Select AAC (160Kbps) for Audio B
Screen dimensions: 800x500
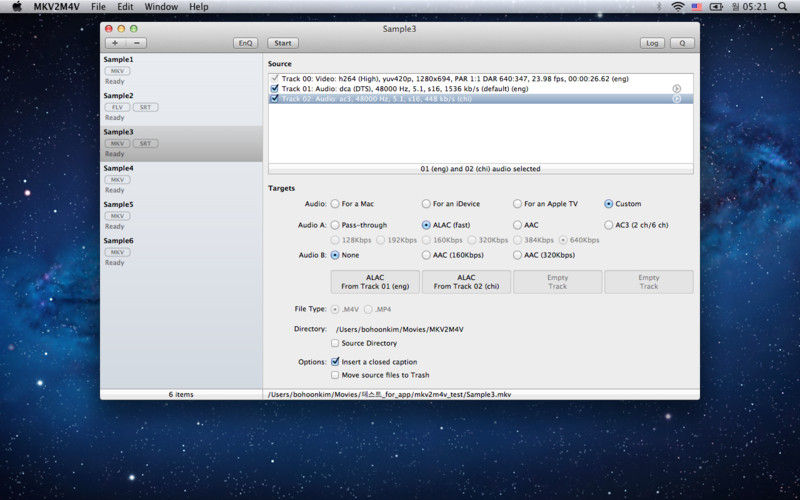(427, 255)
